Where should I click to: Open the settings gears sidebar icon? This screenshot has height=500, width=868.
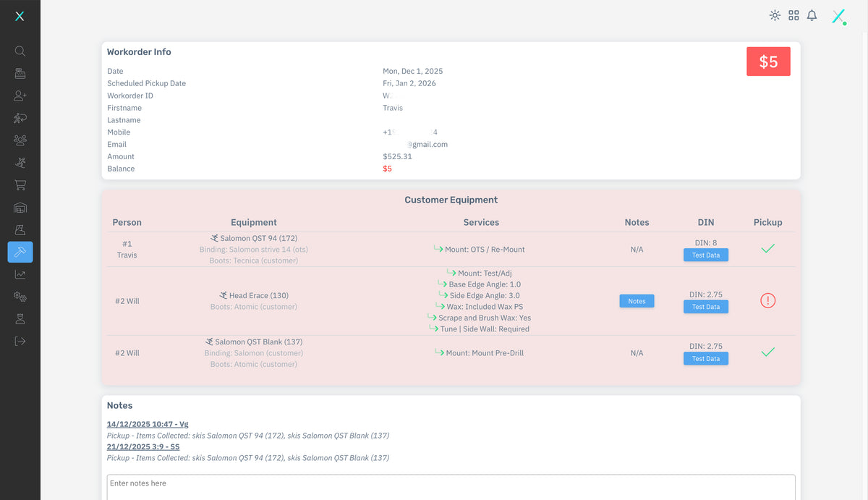coord(20,297)
